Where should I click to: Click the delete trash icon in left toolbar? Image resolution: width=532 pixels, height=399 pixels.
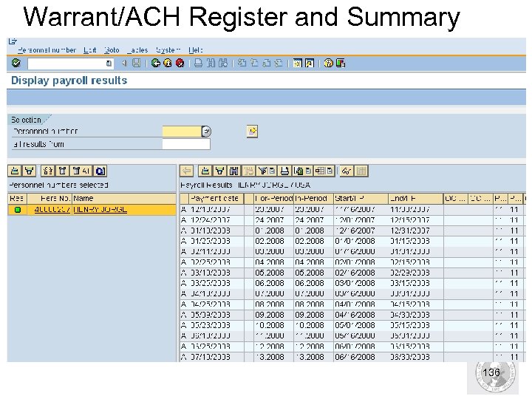point(62,171)
